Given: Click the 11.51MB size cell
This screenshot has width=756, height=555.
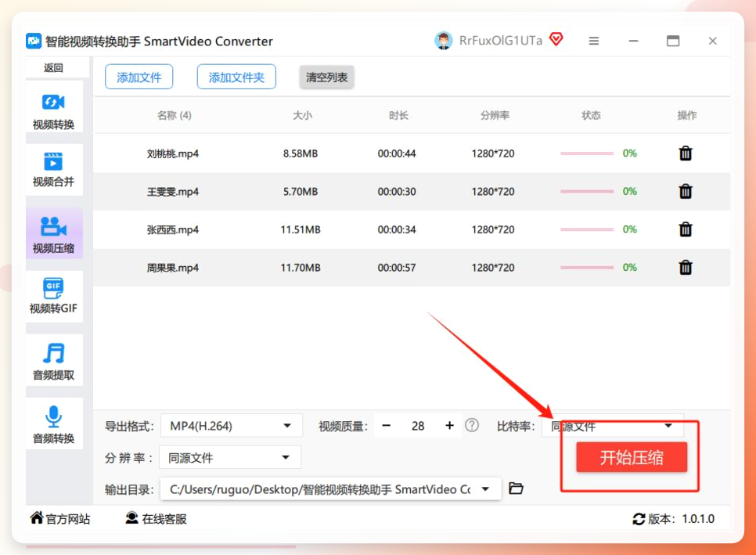Looking at the screenshot, I should (301, 229).
